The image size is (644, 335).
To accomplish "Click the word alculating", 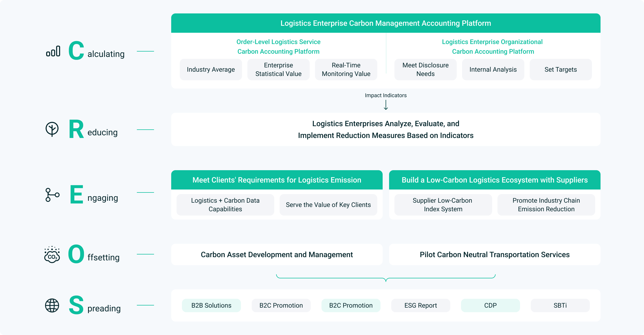I will pos(106,54).
